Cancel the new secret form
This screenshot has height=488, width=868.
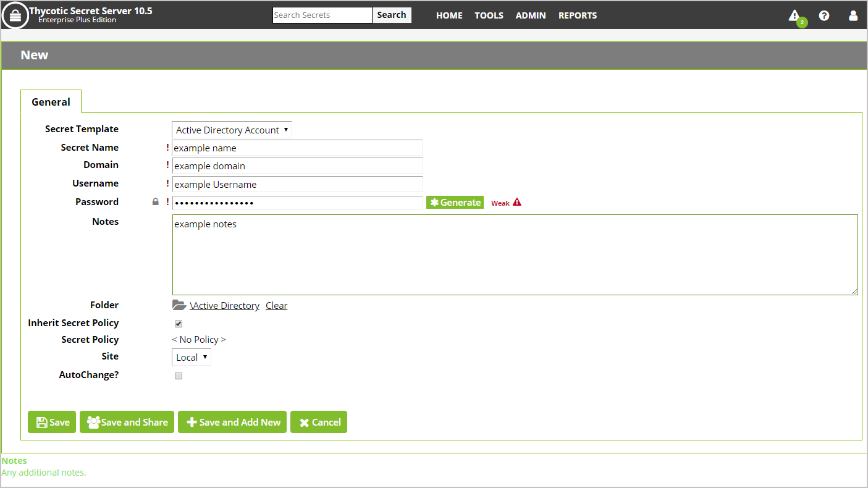click(x=319, y=422)
